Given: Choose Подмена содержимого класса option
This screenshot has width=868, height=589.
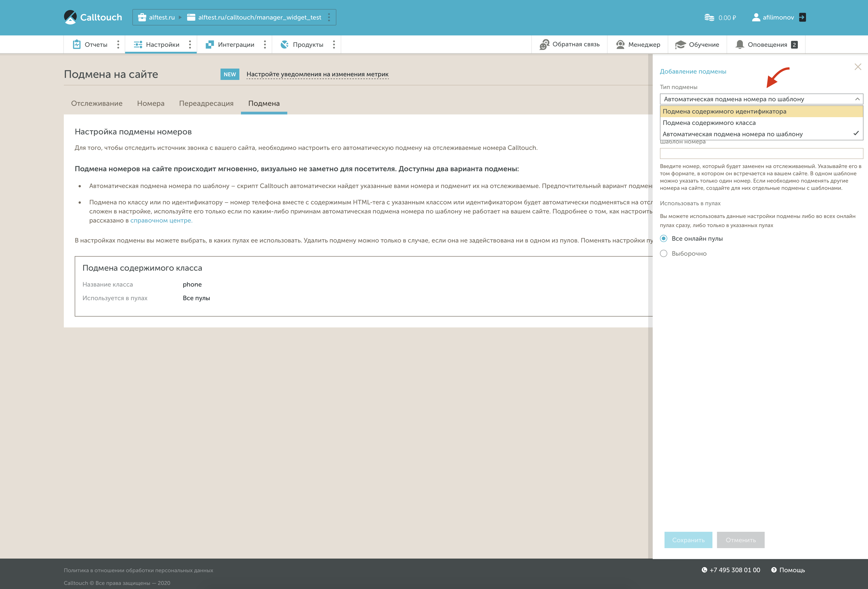Looking at the screenshot, I should coord(761,123).
